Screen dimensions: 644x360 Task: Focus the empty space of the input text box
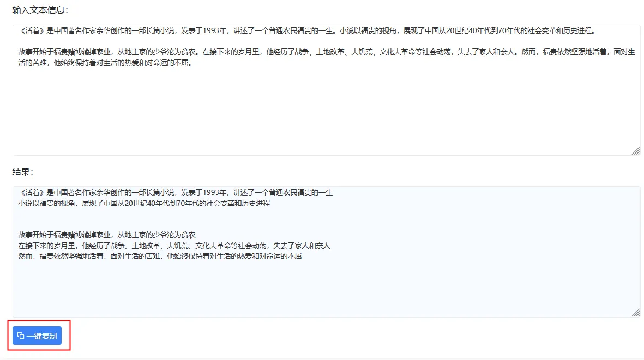pos(327,111)
